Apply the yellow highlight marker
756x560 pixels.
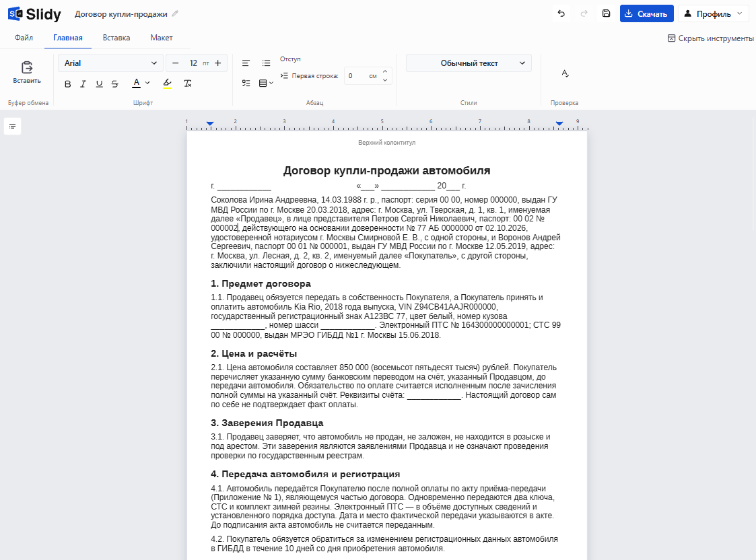168,83
